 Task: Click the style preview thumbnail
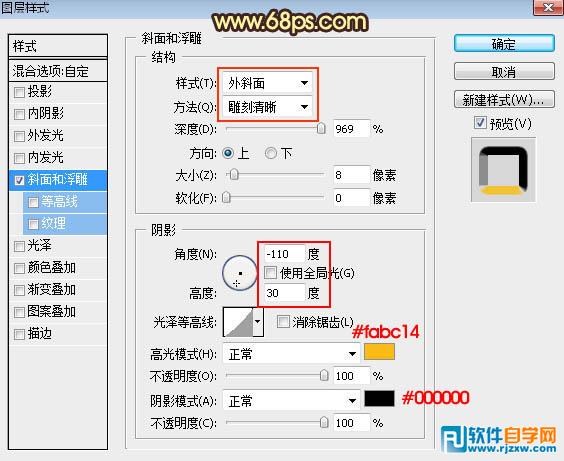pos(503,170)
